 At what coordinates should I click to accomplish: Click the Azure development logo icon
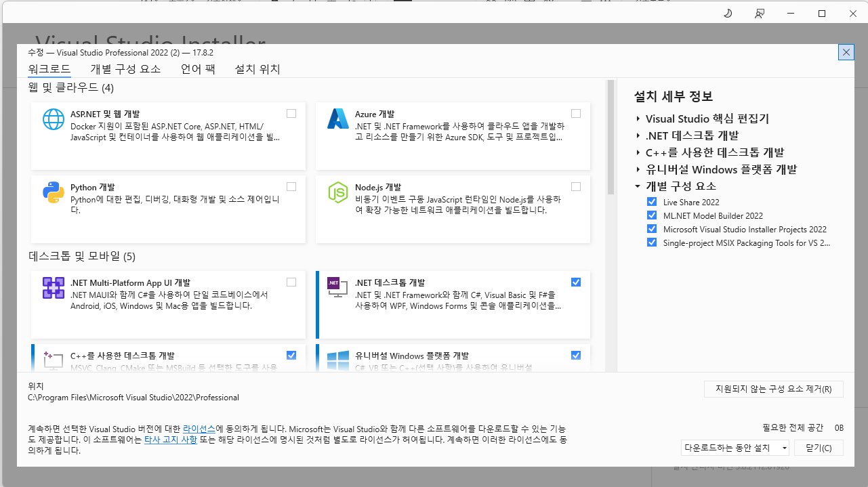coord(338,119)
